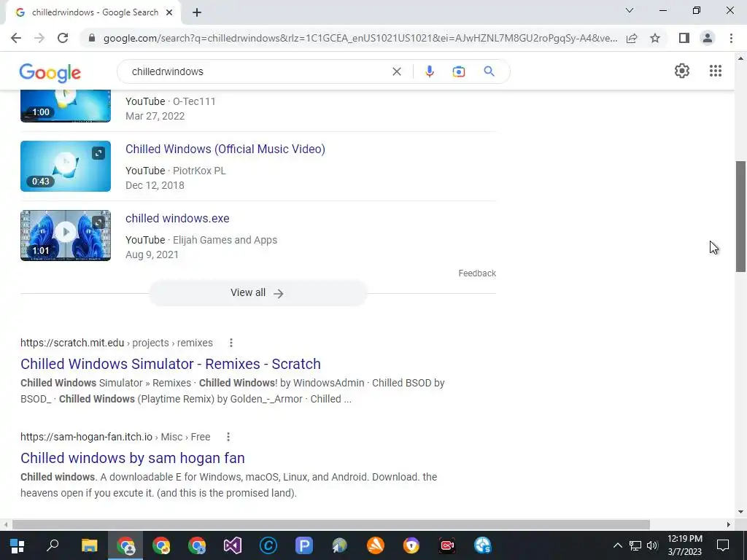Open Google quick settings gear
The image size is (747, 560).
point(682,71)
